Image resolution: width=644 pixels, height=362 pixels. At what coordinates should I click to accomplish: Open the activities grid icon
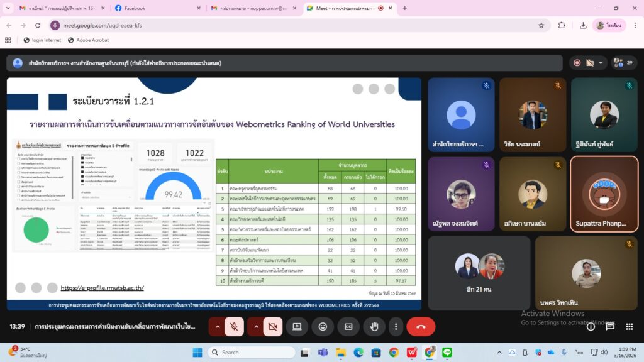[x=630, y=326]
